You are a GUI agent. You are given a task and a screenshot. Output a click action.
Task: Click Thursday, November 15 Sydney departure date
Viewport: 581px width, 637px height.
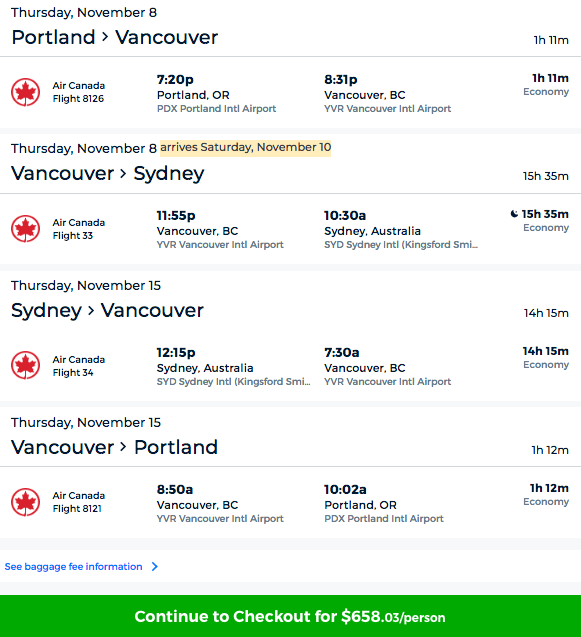coord(86,286)
